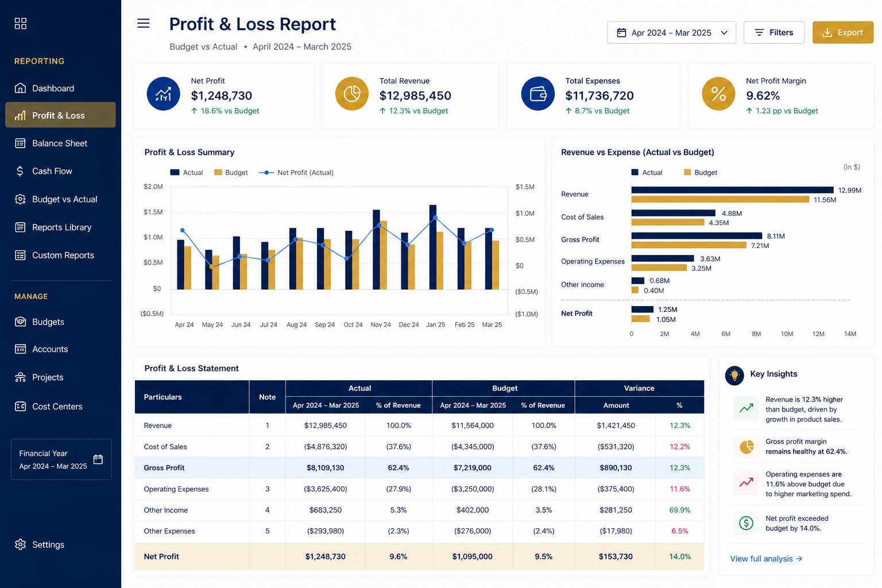The width and height of the screenshot is (882, 588).
Task: Toggle Budget legend swatch in P&L Summary
Action: coord(218,172)
